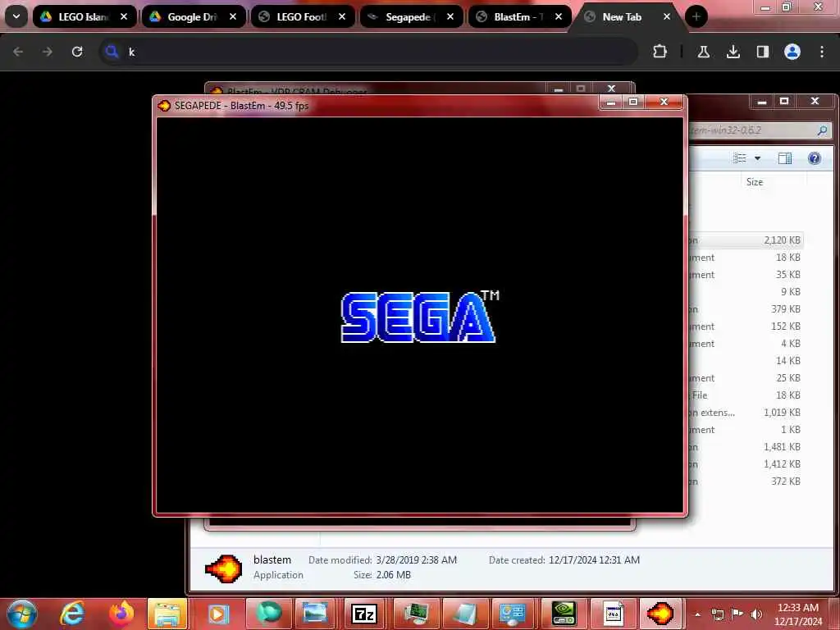Screen dimensions: 840x630
Task: Launch Firefox from the taskbar
Action: (121, 614)
